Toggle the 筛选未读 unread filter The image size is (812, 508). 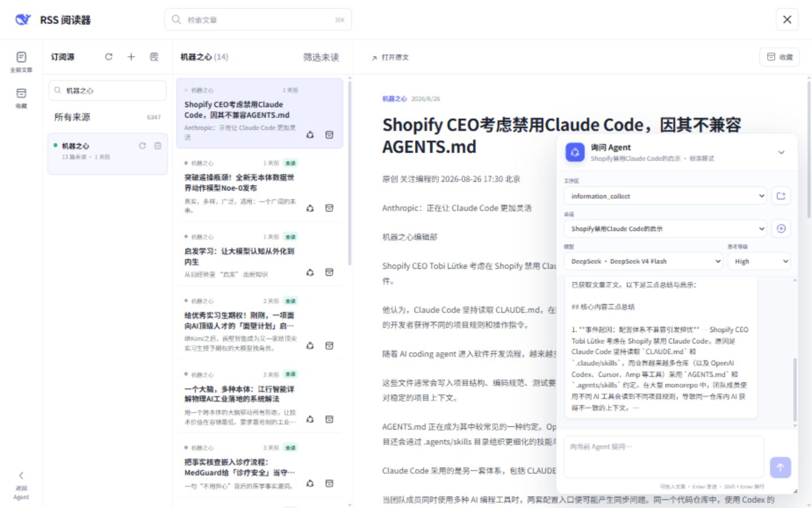[x=321, y=57]
